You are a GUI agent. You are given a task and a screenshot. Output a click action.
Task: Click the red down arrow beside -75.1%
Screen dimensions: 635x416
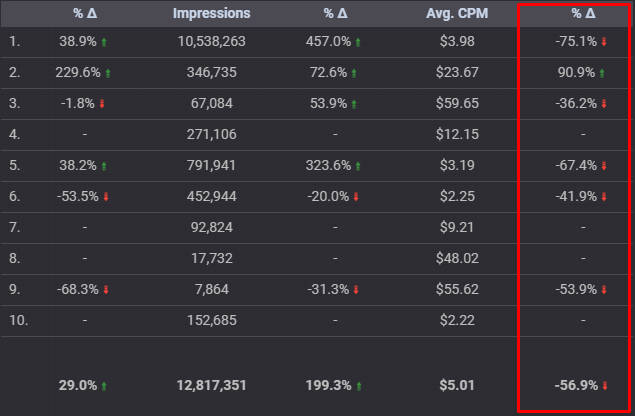603,42
